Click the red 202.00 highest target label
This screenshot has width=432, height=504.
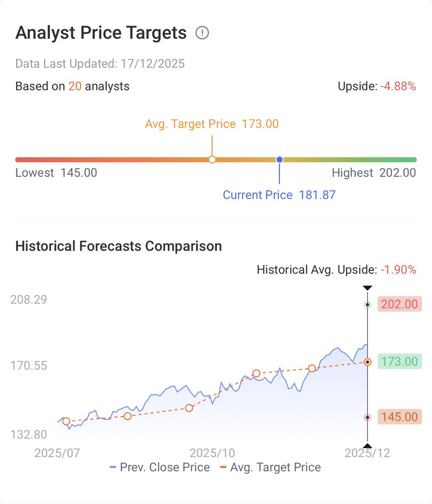[399, 304]
